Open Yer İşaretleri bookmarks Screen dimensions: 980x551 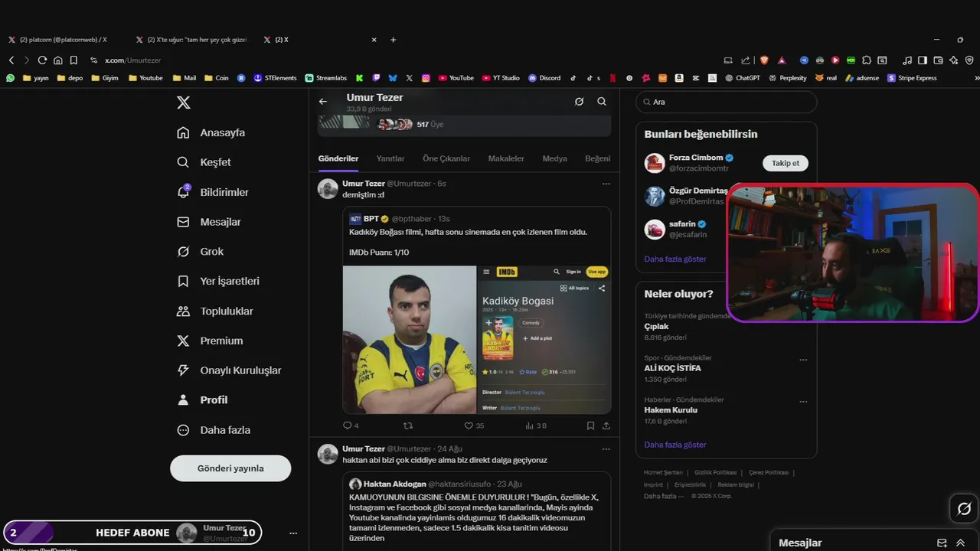pyautogui.click(x=218, y=281)
